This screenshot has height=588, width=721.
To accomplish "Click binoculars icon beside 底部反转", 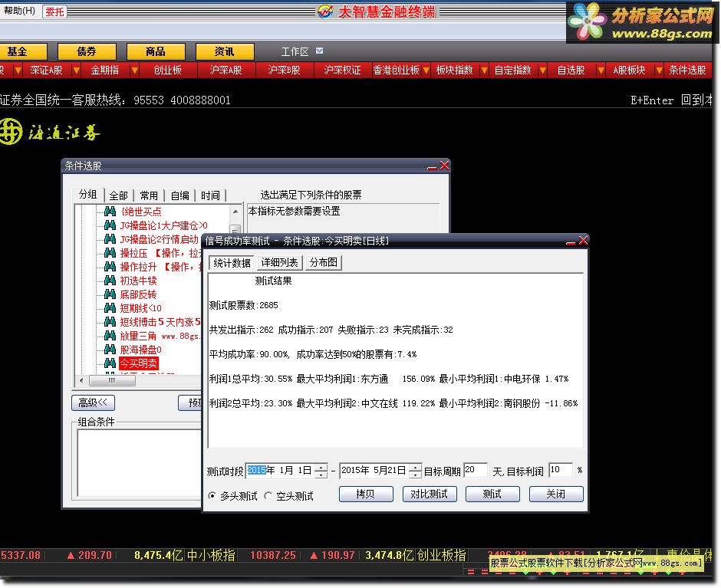I will click(x=110, y=294).
